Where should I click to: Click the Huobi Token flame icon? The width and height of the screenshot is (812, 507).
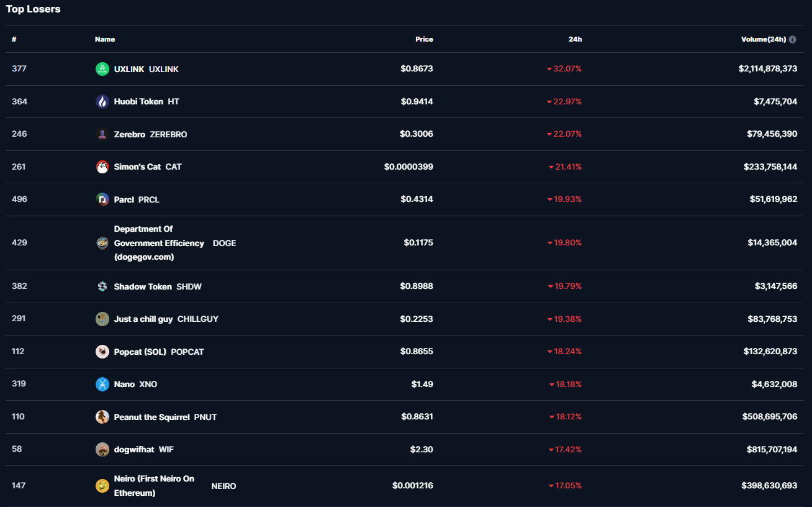tap(102, 102)
